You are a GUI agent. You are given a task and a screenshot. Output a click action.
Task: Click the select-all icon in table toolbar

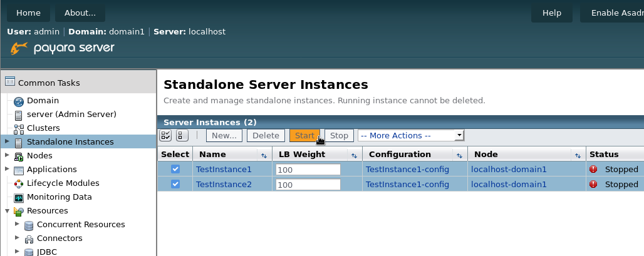pyautogui.click(x=166, y=135)
